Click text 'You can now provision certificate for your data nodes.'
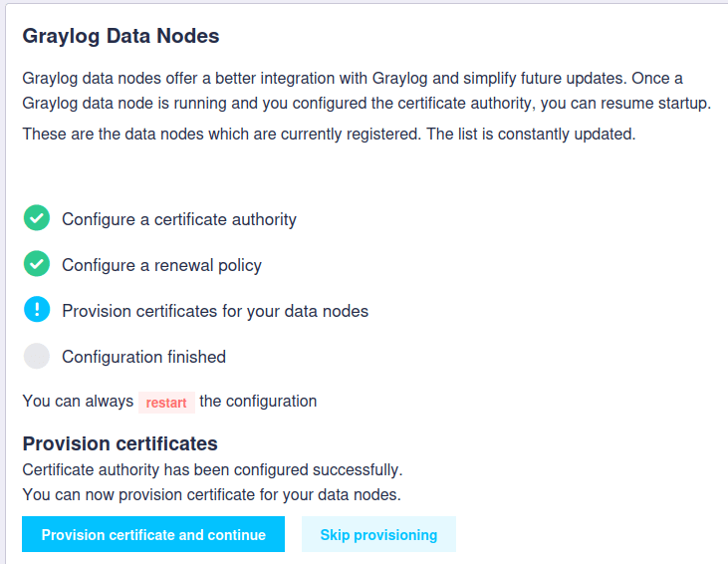728x564 pixels. [211, 495]
